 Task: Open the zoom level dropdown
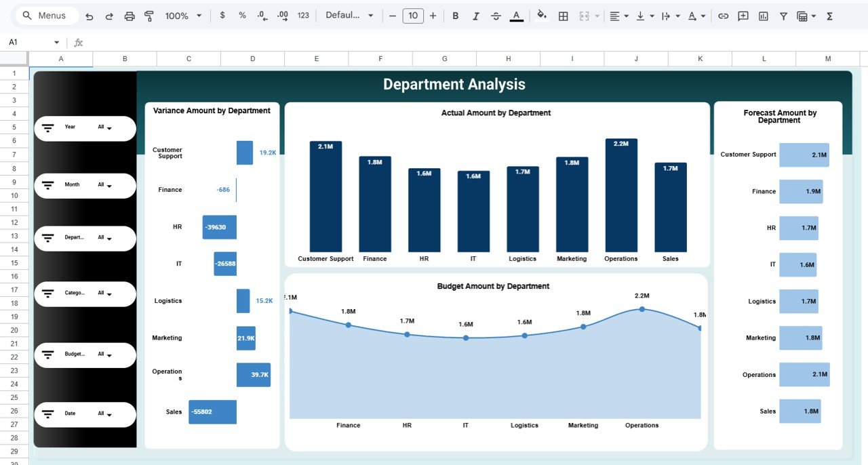click(181, 15)
